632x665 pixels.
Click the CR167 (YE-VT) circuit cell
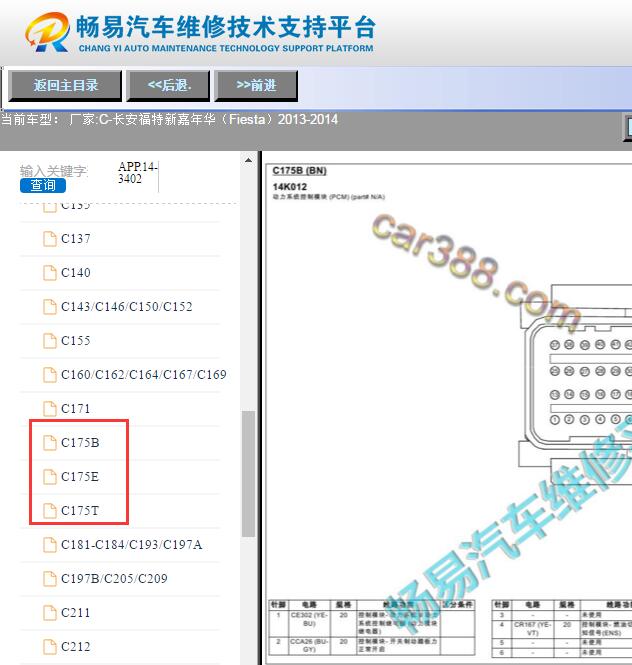(532, 629)
